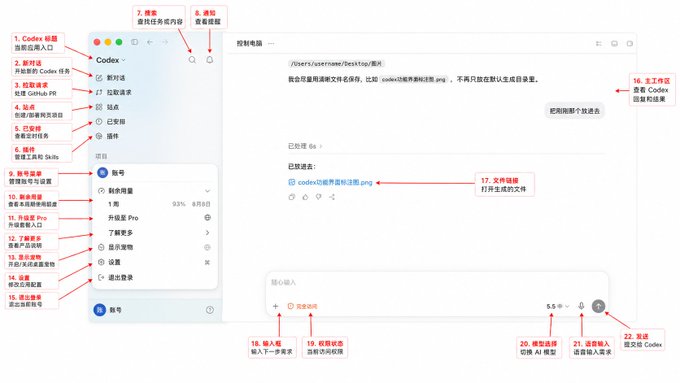This screenshot has width=680, height=383.
Task: Click the 设置 shortcut icon on right
Action: point(207,262)
